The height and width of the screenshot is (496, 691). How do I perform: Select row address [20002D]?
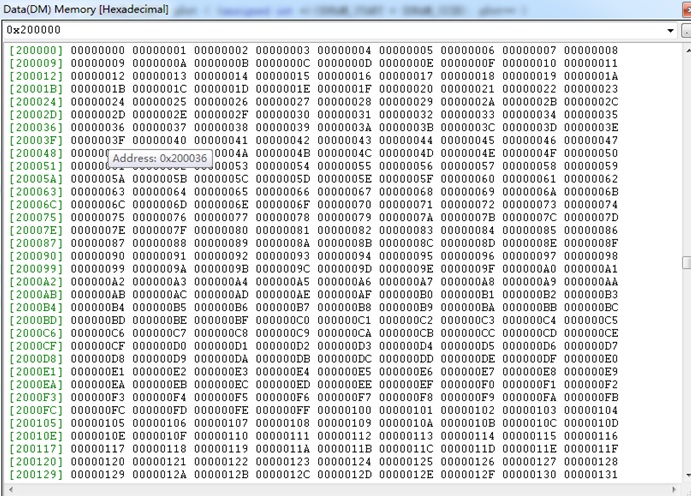click(36, 115)
